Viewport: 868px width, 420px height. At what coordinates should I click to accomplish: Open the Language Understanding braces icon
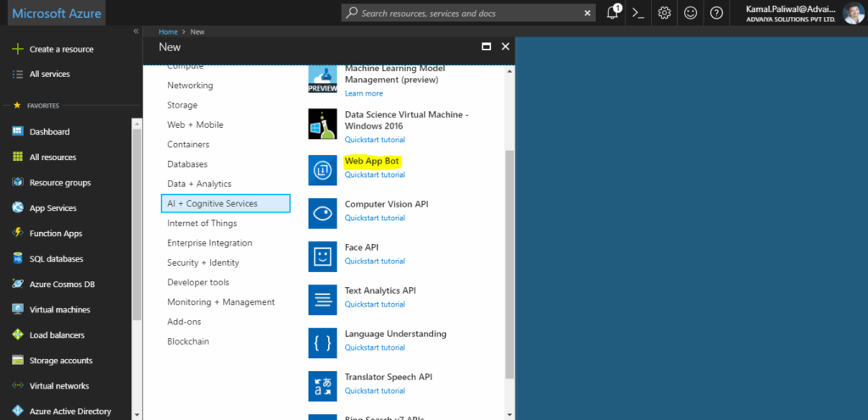coord(323,343)
